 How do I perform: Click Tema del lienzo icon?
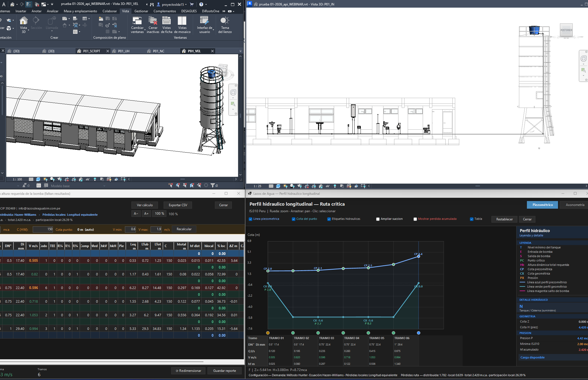(225, 21)
